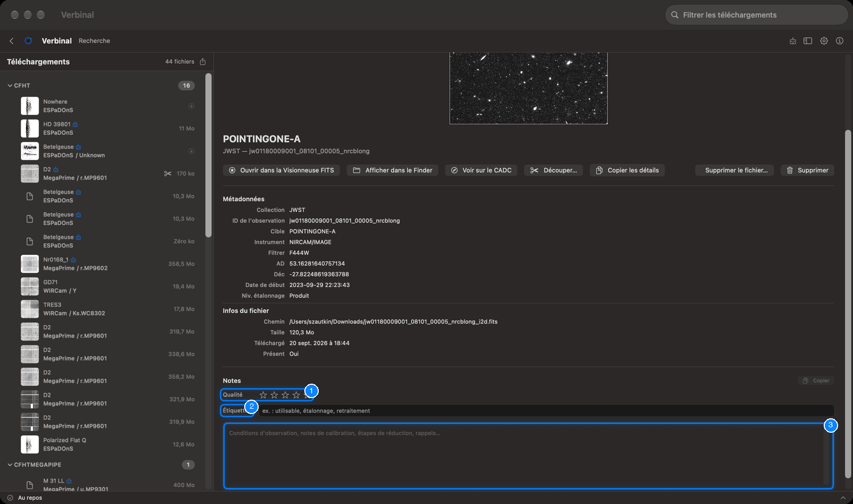The height and width of the screenshot is (504, 853).
Task: Click the blue robot badge next to Nr0168_1
Action: (73, 260)
